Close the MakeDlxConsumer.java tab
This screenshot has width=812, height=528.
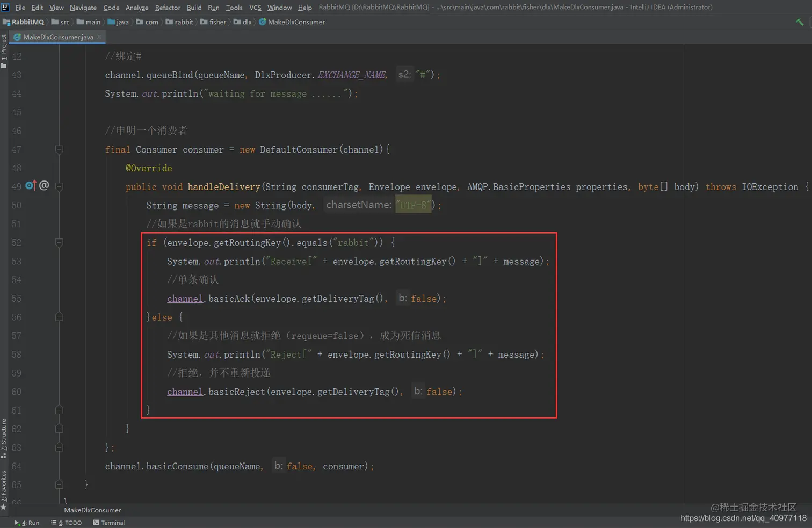pos(99,37)
